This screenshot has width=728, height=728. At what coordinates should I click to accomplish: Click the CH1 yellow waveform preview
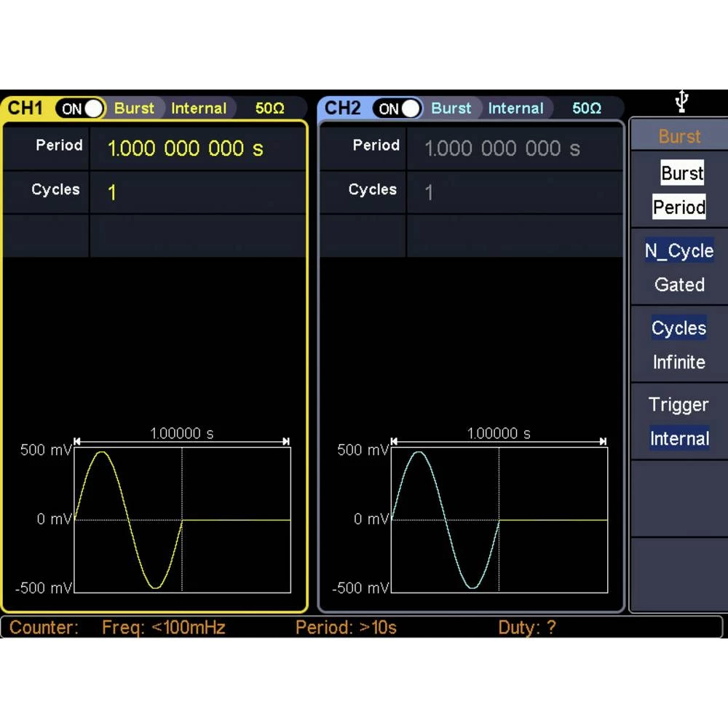(x=182, y=519)
